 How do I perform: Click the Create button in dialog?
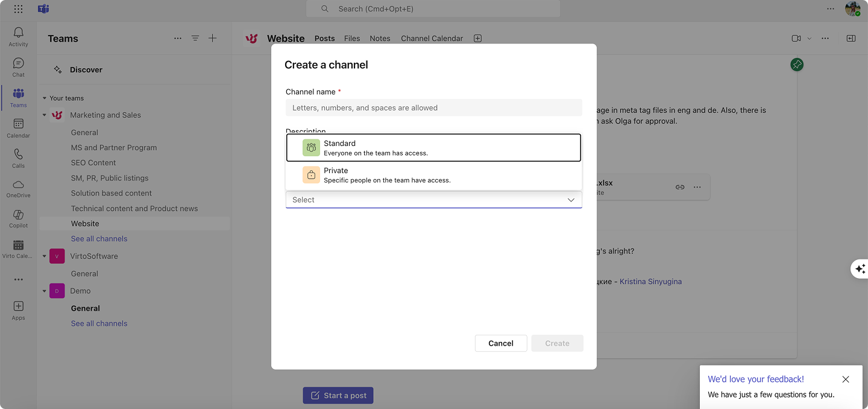557,343
